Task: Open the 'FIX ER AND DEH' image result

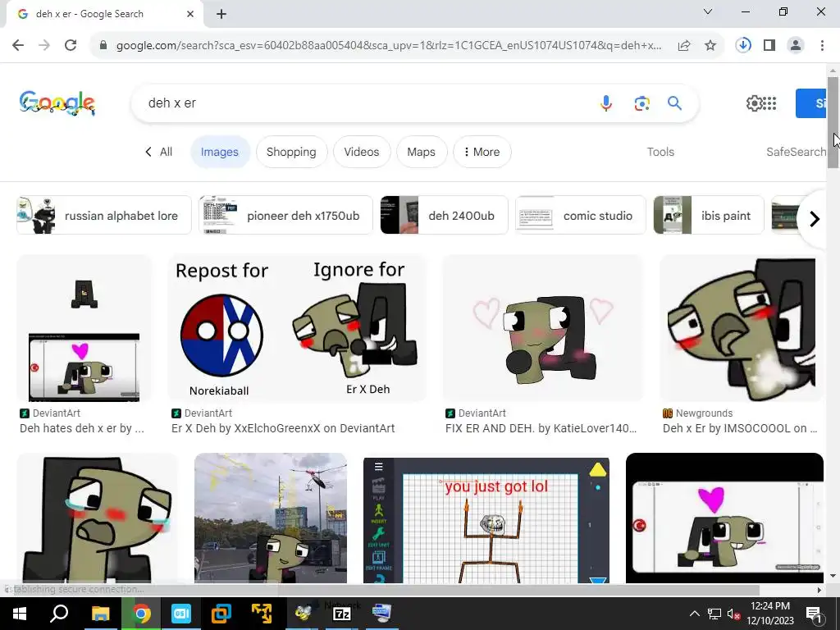Action: [x=543, y=328]
